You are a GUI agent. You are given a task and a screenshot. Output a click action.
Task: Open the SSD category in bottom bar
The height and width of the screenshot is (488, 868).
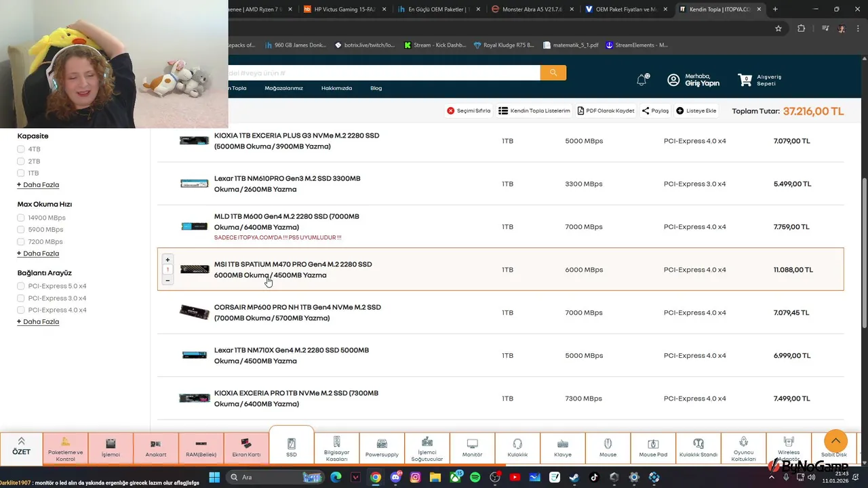[x=292, y=447]
